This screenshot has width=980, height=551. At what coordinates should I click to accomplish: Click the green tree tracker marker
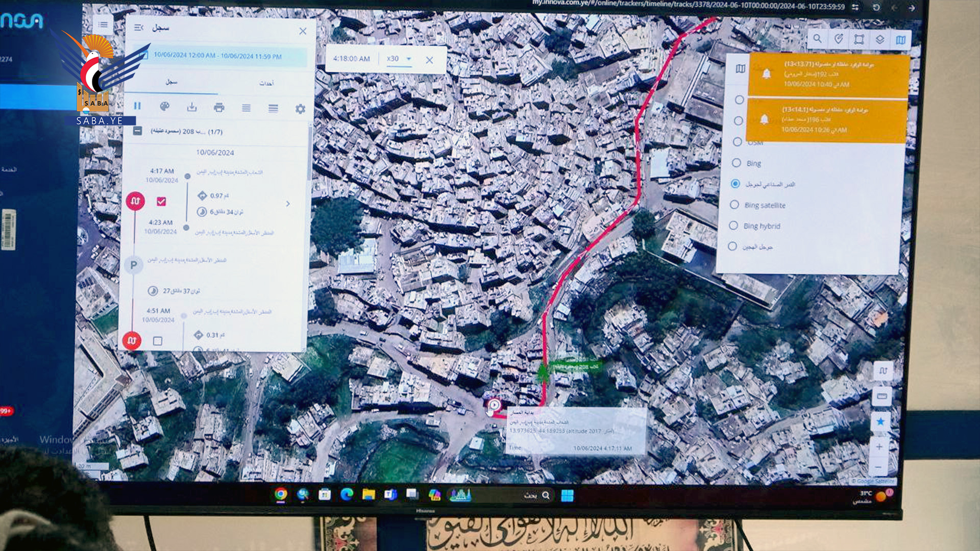click(x=543, y=373)
